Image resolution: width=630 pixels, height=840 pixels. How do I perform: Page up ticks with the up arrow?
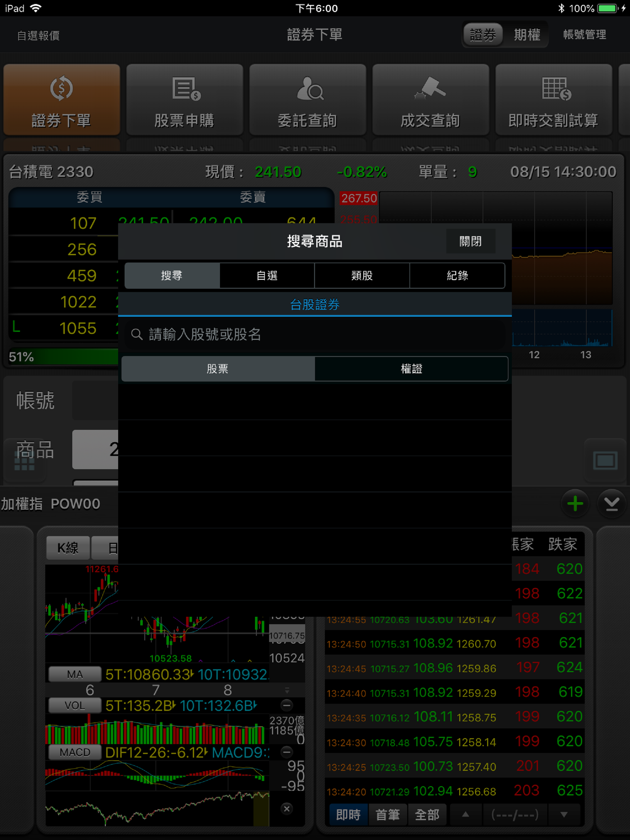(x=465, y=814)
